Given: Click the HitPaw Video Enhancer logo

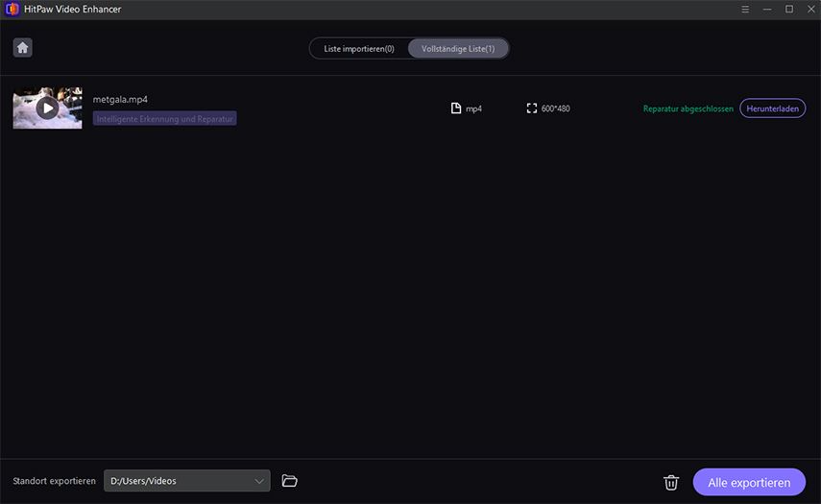Looking at the screenshot, I should tap(12, 10).
